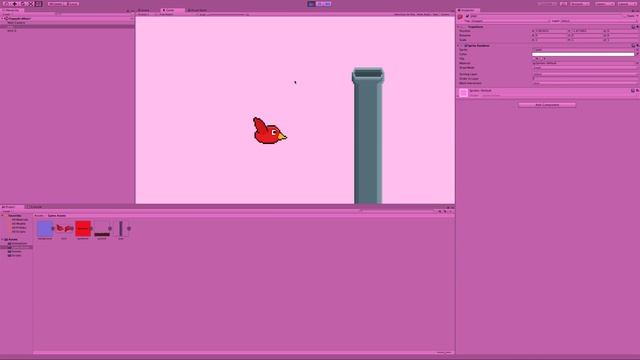
Task: Toggle the Local/Global handle rotation button
Action: click(73, 4)
